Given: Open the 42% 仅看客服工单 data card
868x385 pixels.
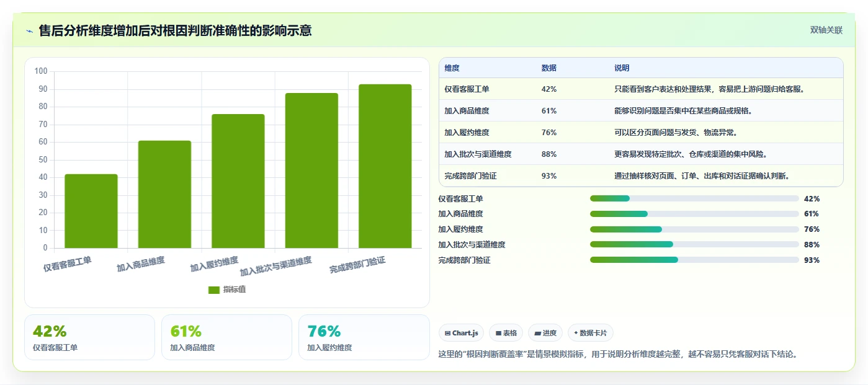Looking at the screenshot, I should pyautogui.click(x=89, y=337).
